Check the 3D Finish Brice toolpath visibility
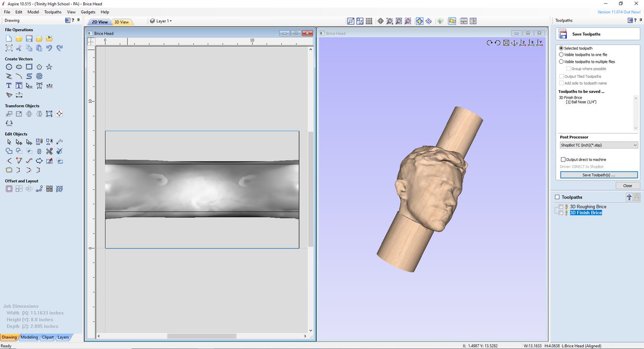The height and width of the screenshot is (349, 644). tap(561, 213)
